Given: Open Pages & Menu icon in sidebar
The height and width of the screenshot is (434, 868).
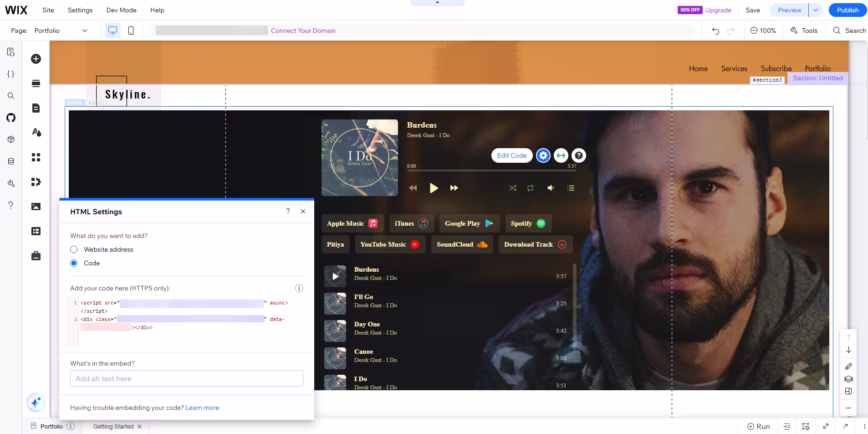Looking at the screenshot, I should pyautogui.click(x=36, y=108).
